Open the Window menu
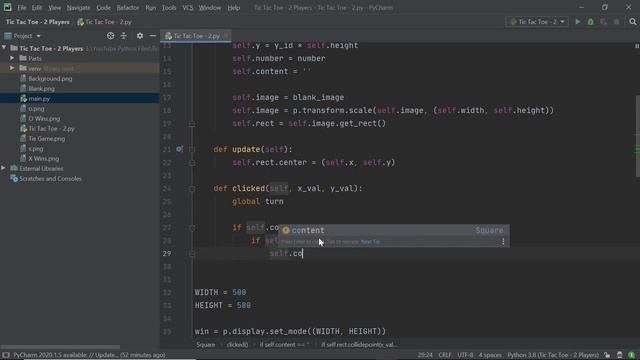The image size is (640, 360). [x=210, y=8]
